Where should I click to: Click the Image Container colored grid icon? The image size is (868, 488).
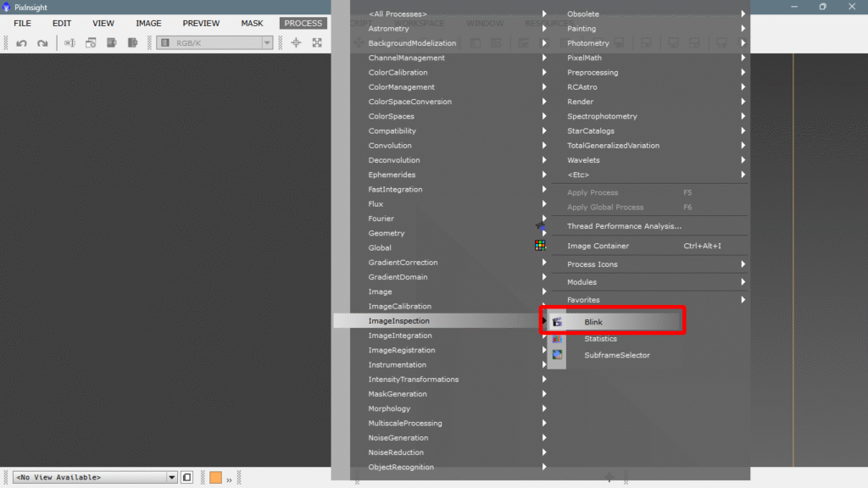tap(540, 245)
